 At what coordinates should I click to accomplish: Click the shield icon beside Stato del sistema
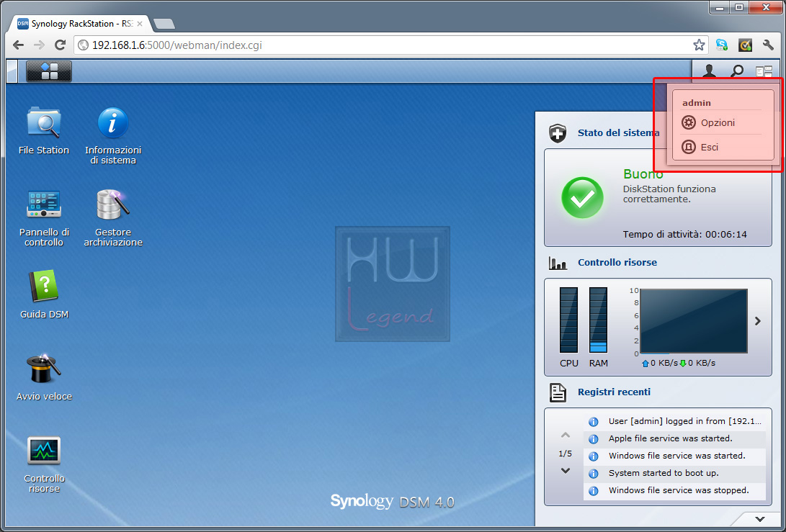pyautogui.click(x=558, y=133)
